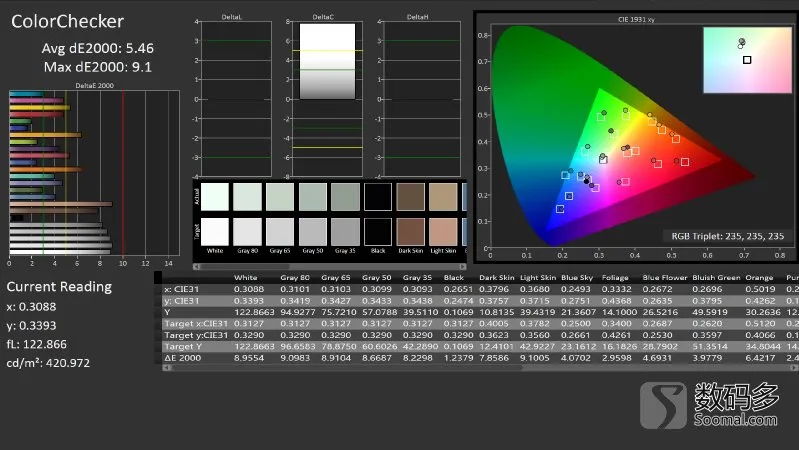Select the Actual Gray 50 swatch
799x450 pixels.
pos(312,197)
